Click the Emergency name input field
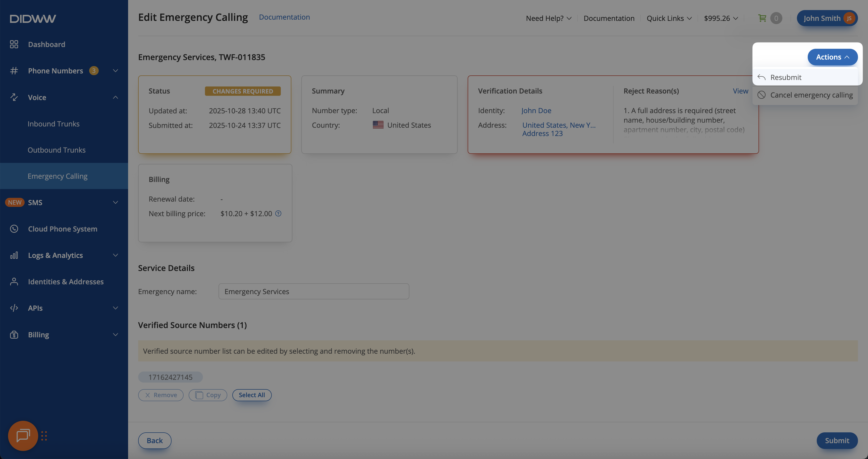Image resolution: width=868 pixels, height=459 pixels. tap(313, 291)
